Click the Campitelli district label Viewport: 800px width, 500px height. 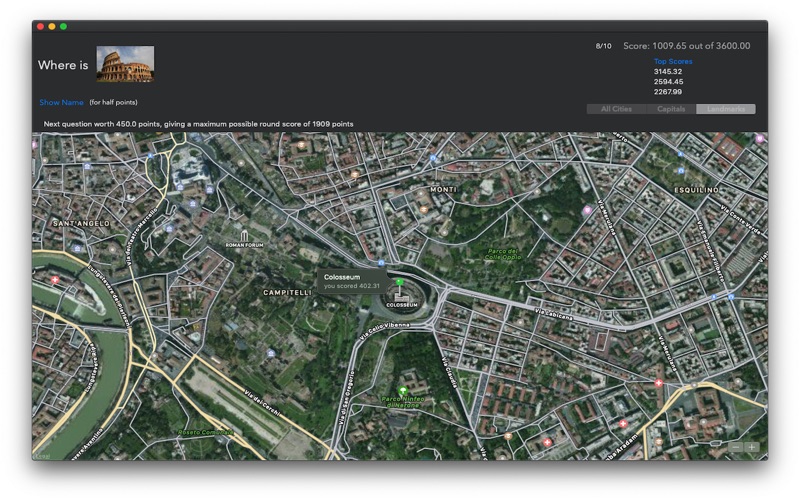[x=287, y=292]
